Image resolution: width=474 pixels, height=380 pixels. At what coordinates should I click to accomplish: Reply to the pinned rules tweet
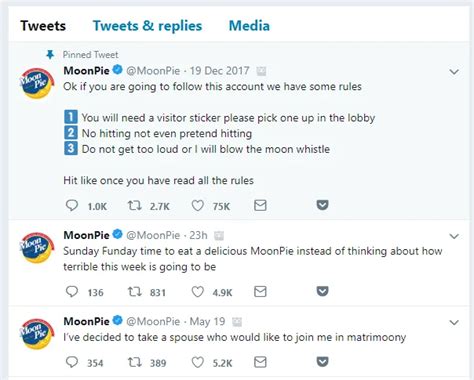coord(72,205)
